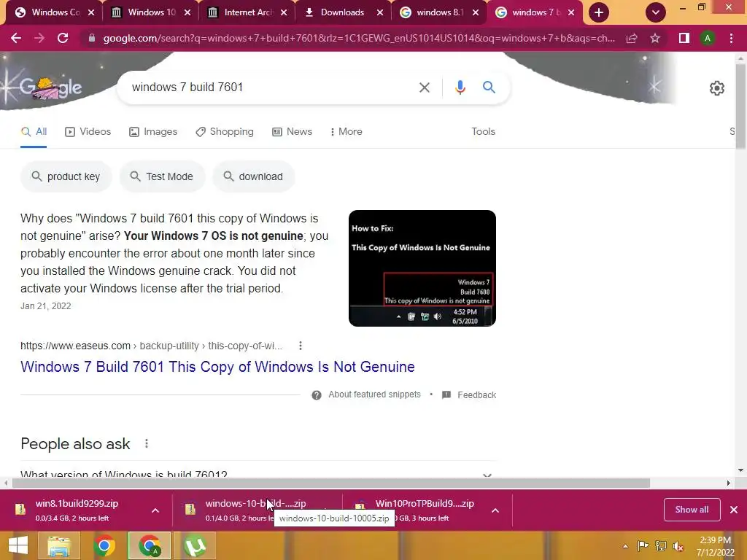Open Google quick settings gear
Screen dimensions: 747x560
[x=717, y=88]
